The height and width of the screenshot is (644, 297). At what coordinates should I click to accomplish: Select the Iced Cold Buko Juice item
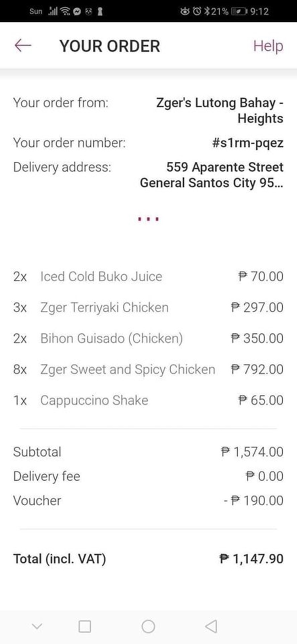pyautogui.click(x=101, y=276)
